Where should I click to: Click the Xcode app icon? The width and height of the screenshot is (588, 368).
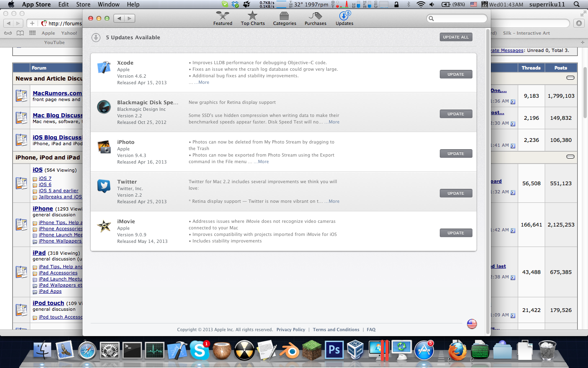tap(104, 67)
